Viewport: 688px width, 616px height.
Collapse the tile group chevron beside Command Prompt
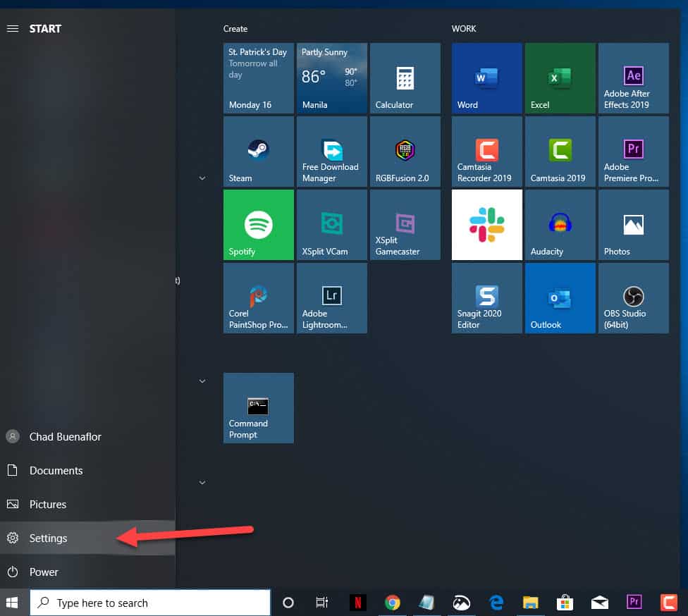point(202,381)
